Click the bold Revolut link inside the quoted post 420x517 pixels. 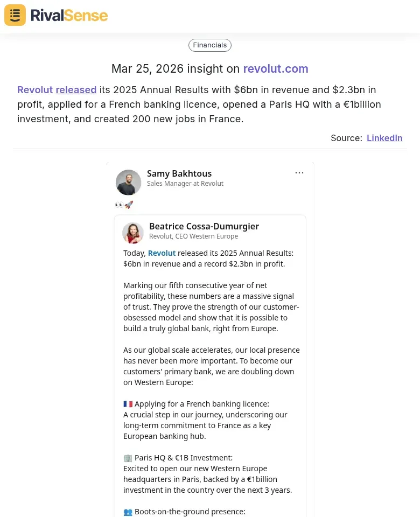(162, 253)
